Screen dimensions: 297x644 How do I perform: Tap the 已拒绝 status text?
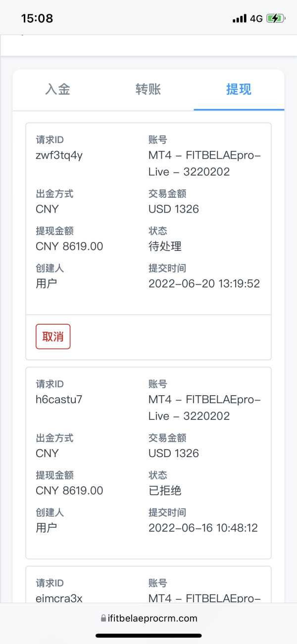point(165,490)
